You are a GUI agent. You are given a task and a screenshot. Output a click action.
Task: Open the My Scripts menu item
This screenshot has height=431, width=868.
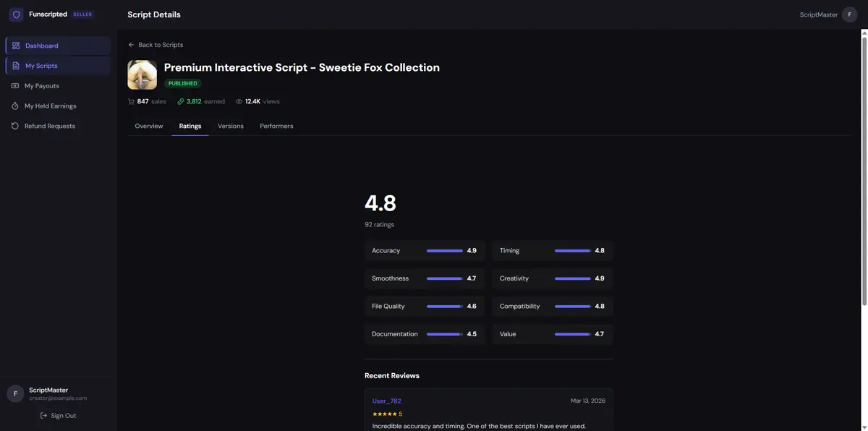pos(58,66)
